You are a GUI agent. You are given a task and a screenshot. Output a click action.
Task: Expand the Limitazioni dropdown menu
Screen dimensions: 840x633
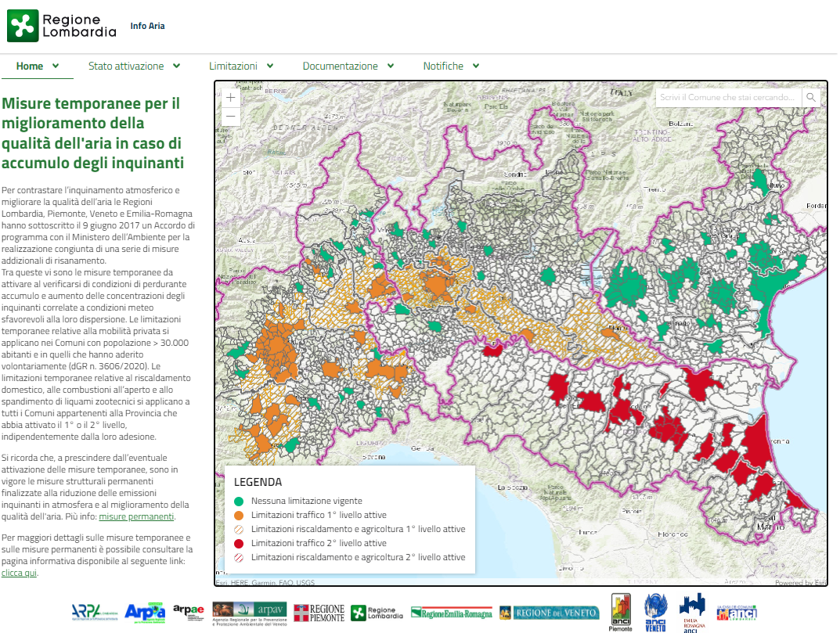(x=241, y=67)
